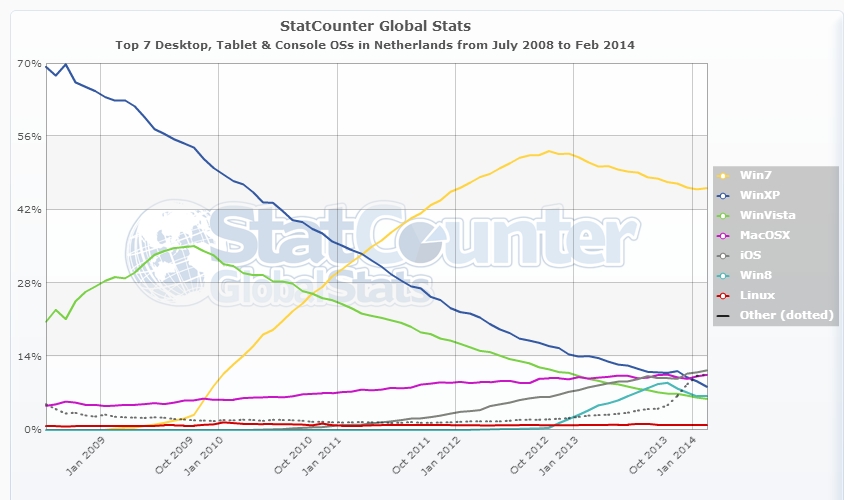
Task: Click the yellow Win7 legend marker
Action: coord(725,175)
